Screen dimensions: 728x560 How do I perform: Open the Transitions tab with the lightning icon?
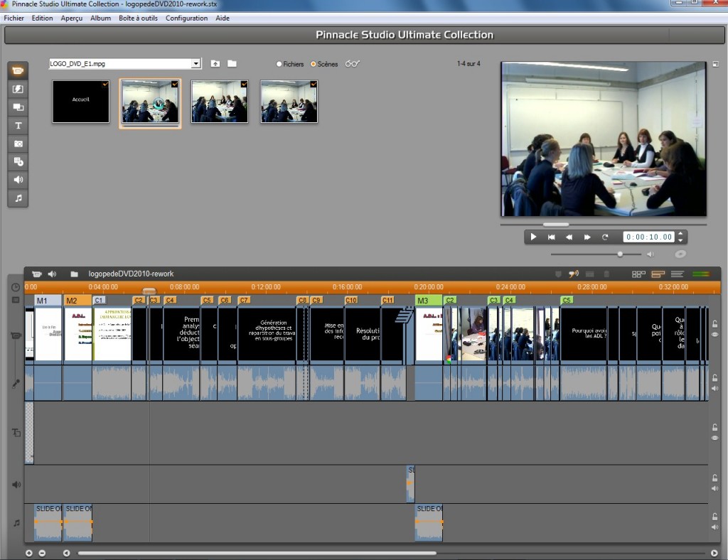(18, 89)
